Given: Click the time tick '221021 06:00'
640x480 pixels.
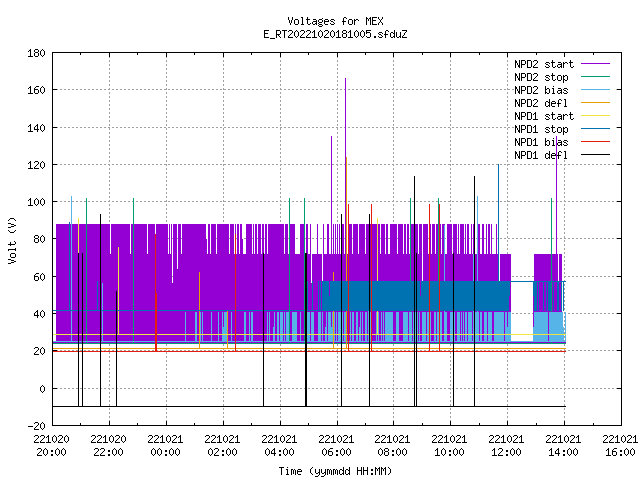Looking at the screenshot, I should (x=336, y=446).
